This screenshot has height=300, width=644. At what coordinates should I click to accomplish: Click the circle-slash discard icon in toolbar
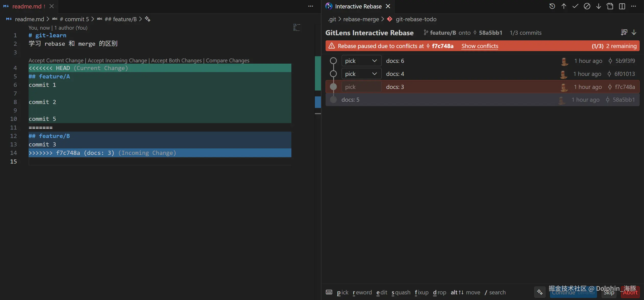click(587, 6)
